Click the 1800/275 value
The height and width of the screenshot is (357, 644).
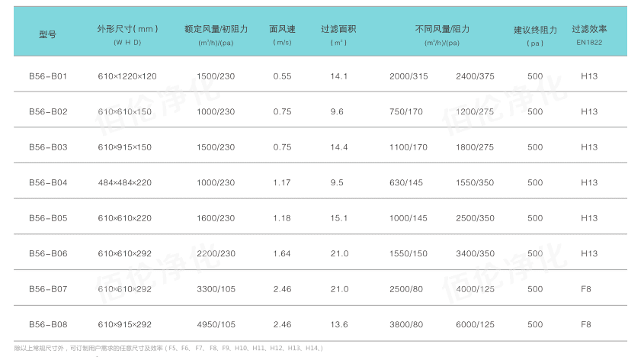click(474, 146)
